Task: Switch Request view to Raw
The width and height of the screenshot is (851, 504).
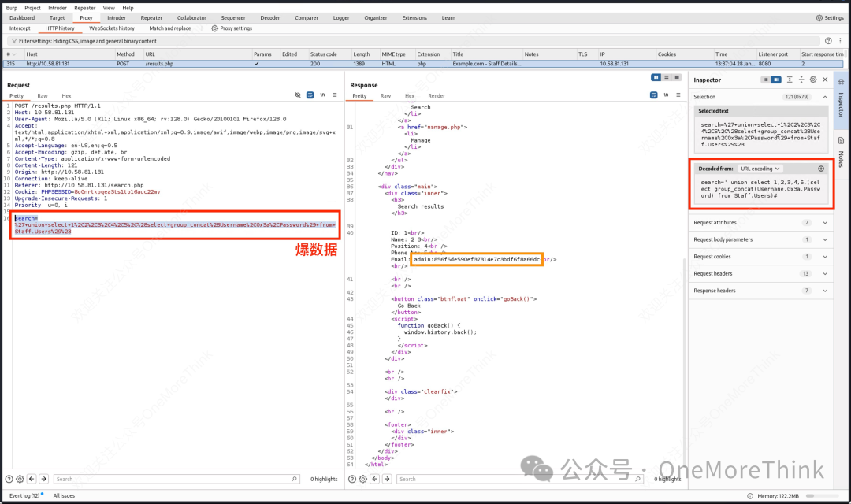Action: [x=43, y=96]
